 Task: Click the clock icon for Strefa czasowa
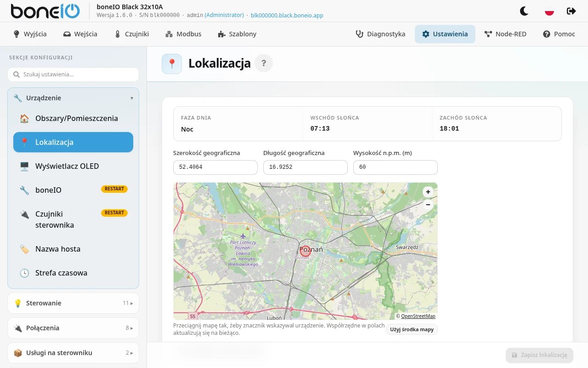[24, 273]
